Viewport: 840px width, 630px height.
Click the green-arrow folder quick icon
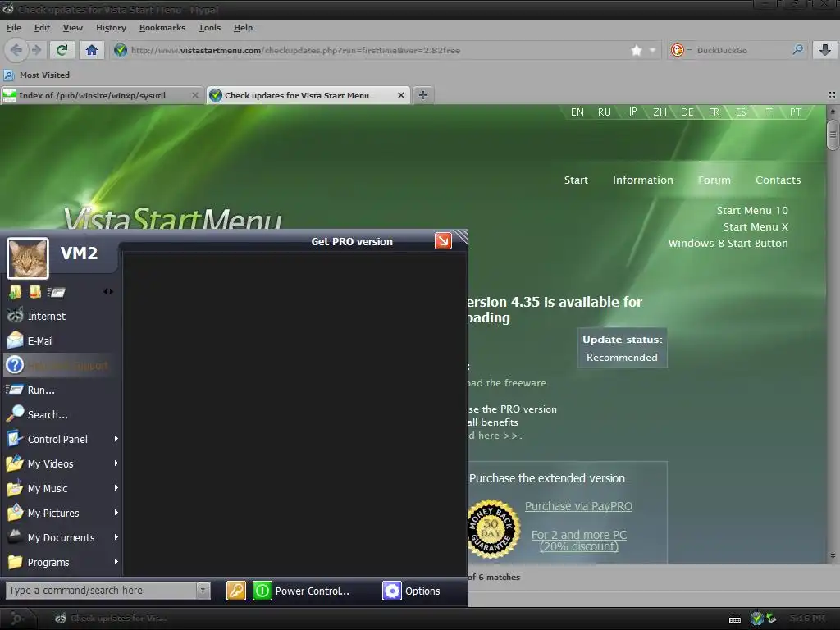[x=15, y=292]
